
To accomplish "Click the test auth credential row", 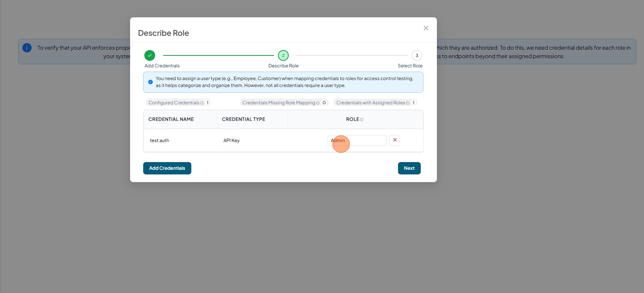I will coord(283,141).
